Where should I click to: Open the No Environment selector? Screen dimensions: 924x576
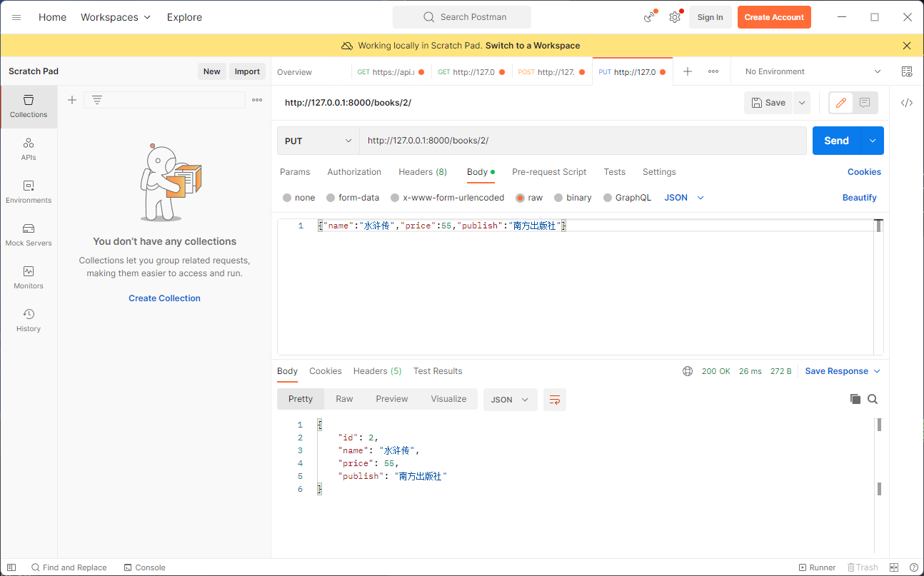(x=813, y=71)
